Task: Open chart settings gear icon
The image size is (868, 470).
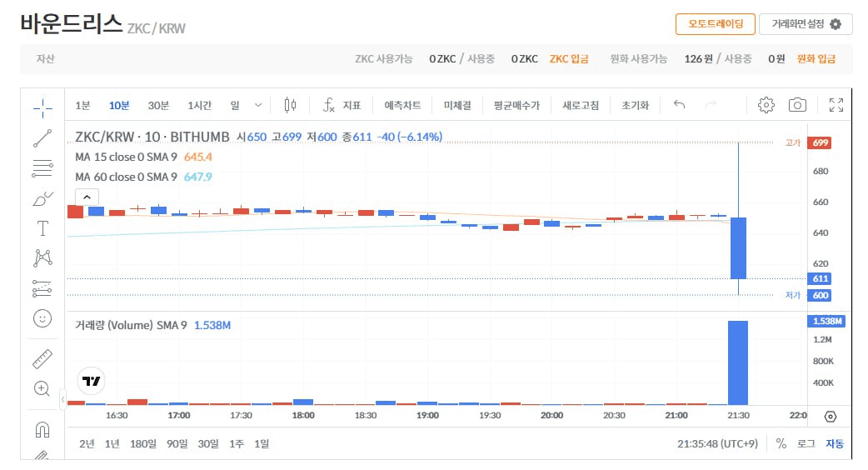Action: [766, 105]
